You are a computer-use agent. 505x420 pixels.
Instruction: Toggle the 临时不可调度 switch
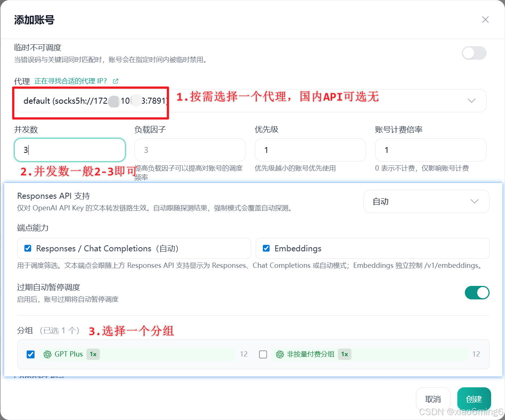point(474,53)
